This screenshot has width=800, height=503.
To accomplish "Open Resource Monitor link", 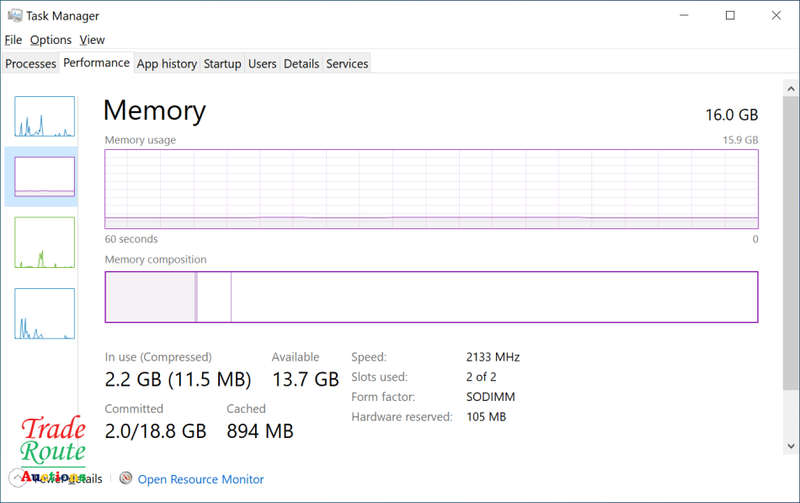I will click(x=201, y=479).
